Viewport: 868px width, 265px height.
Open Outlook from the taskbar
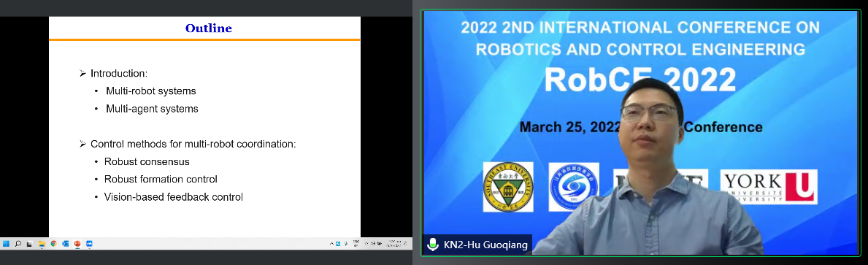pyautogui.click(x=65, y=243)
